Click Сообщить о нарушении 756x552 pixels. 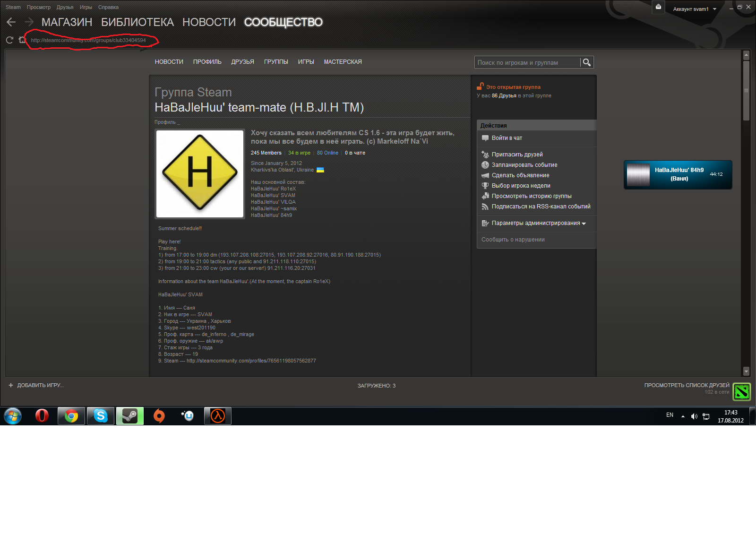pos(513,240)
